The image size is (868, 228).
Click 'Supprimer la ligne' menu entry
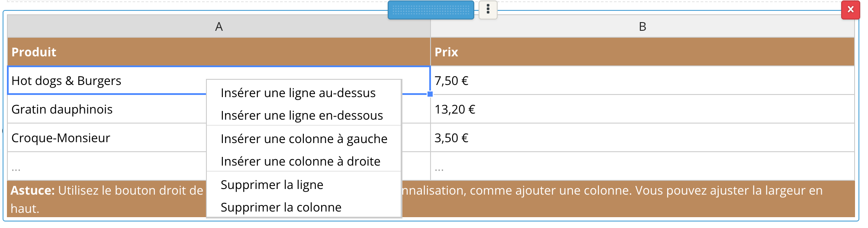pos(272,185)
